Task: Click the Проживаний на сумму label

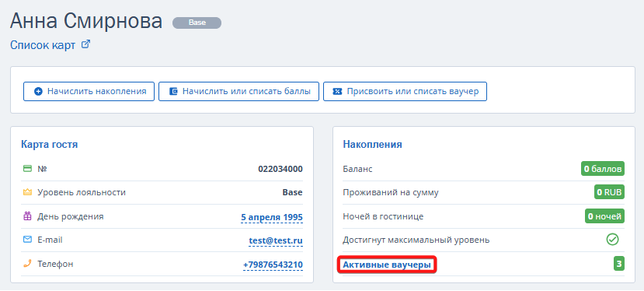Action: [391, 193]
